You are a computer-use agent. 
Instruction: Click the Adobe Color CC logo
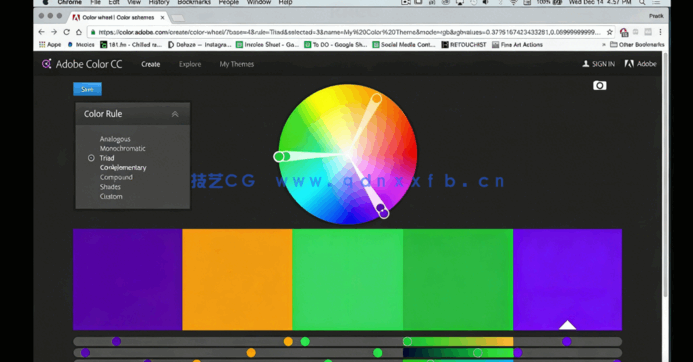click(x=82, y=64)
